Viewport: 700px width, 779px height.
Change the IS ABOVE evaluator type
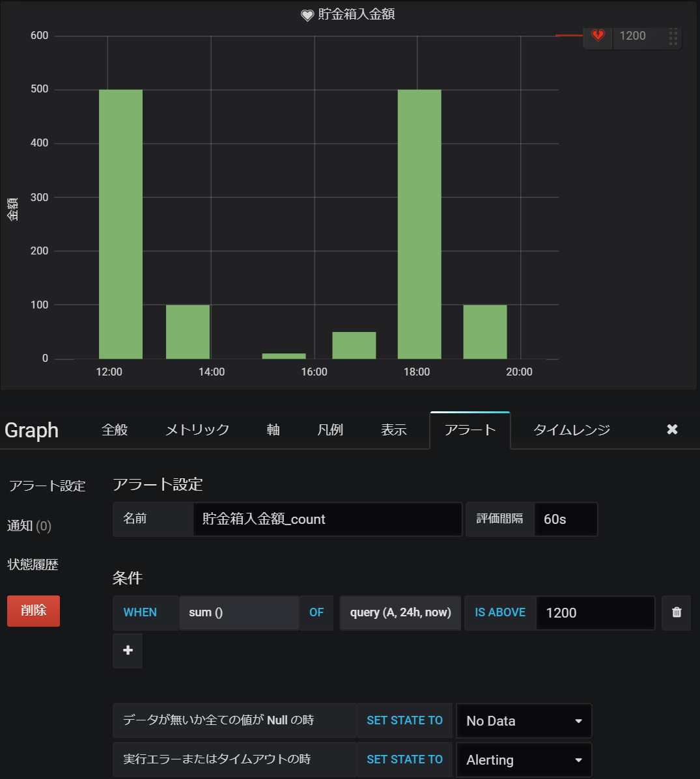click(500, 612)
